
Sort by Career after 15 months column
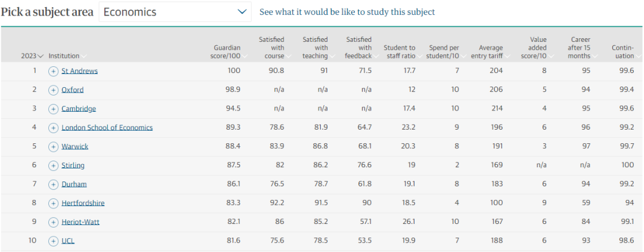(x=579, y=48)
